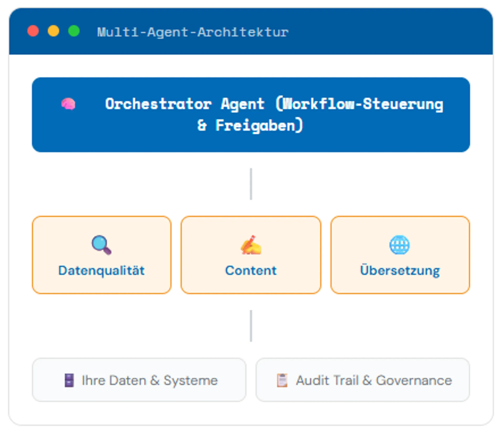
Task: Open the Übersetzung label
Action: 400,271
